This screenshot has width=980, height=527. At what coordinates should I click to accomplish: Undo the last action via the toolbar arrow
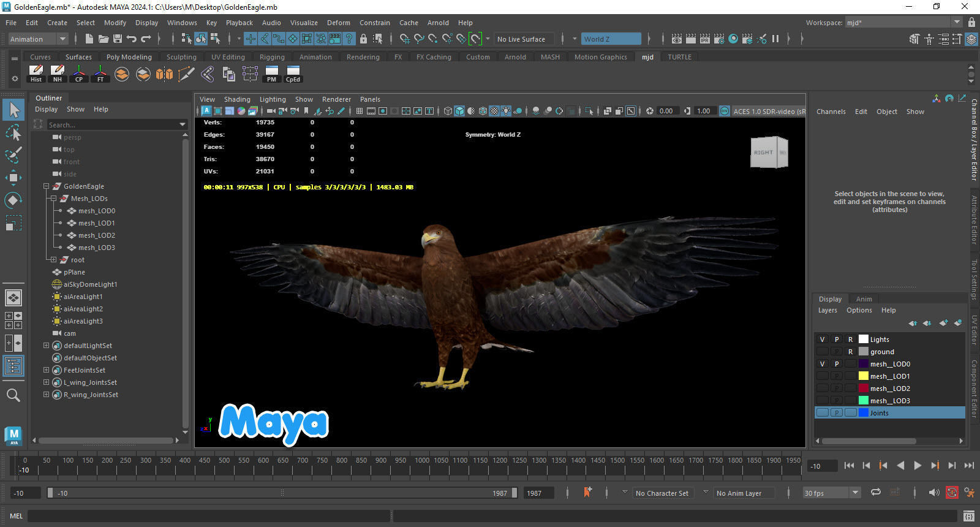132,39
